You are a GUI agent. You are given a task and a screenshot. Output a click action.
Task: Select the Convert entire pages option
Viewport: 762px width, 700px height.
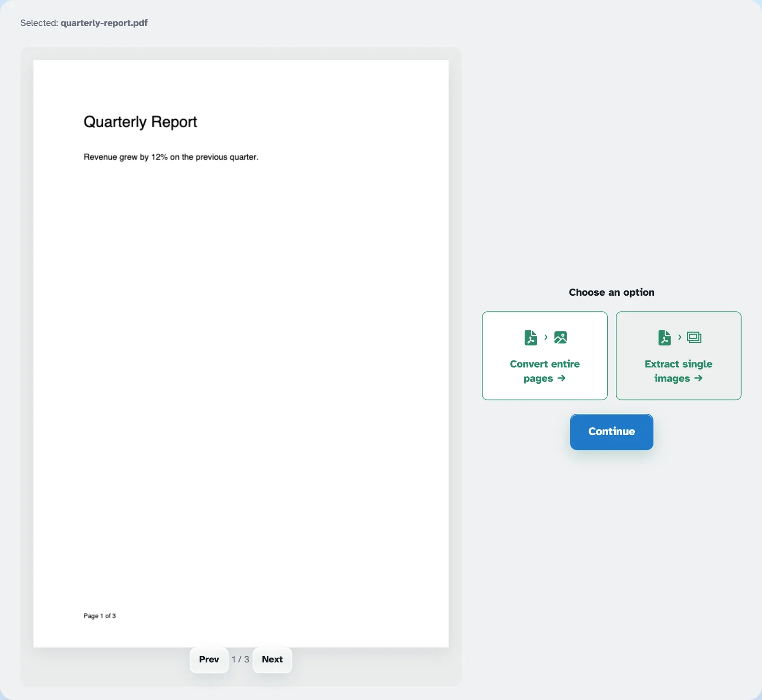(544, 356)
